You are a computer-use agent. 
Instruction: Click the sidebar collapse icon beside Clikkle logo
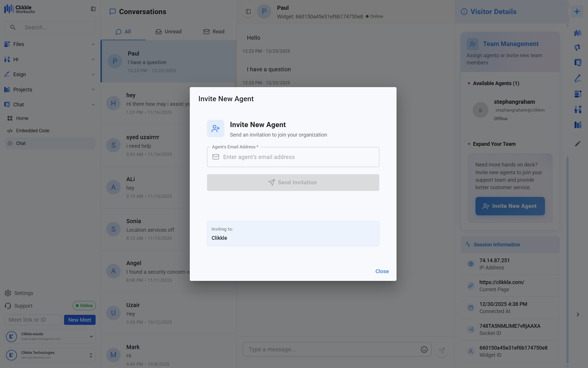point(93,9)
